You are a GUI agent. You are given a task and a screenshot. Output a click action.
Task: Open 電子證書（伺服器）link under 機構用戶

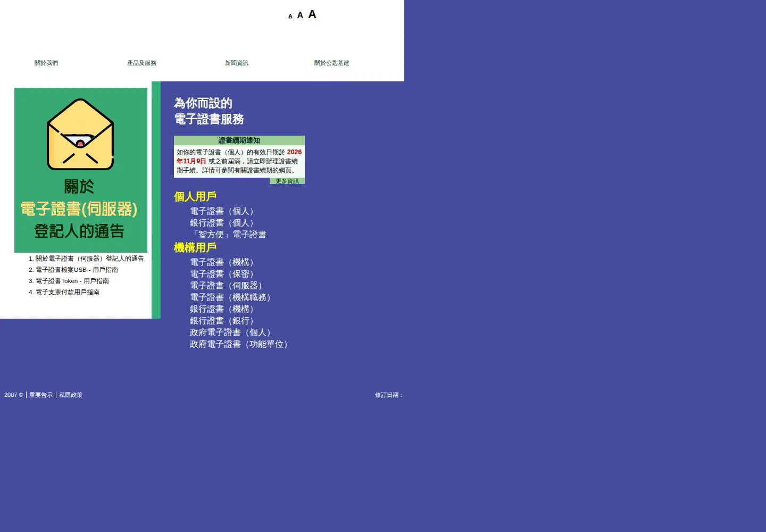pyautogui.click(x=228, y=286)
